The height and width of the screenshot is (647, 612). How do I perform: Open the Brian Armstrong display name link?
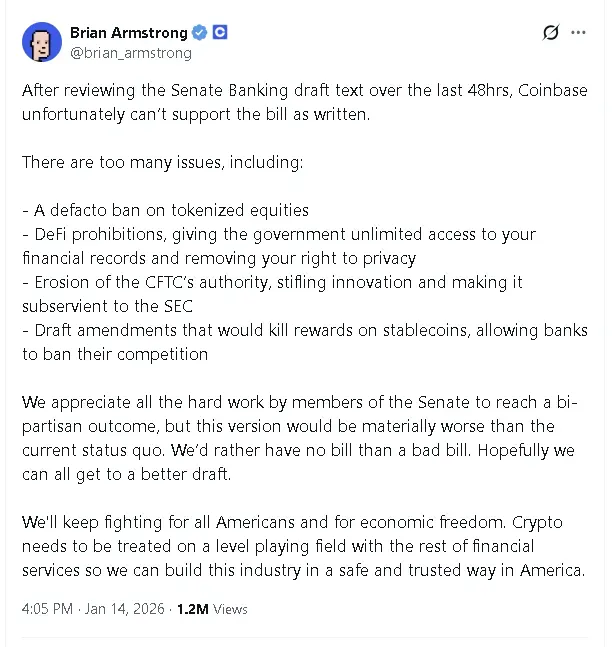(128, 33)
